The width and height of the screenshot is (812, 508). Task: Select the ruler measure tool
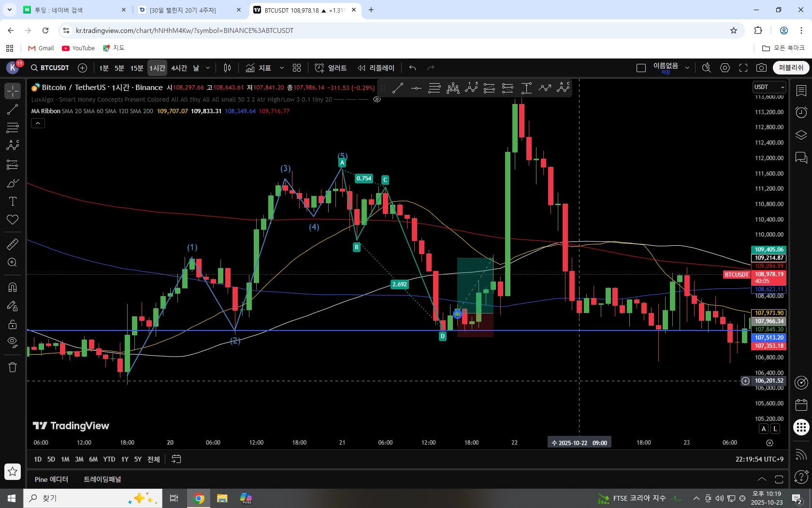pos(13,244)
